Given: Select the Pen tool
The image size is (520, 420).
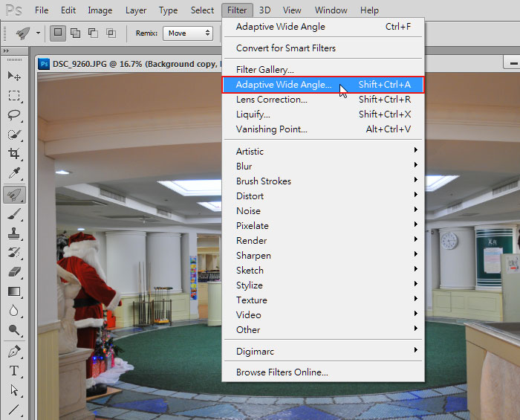Looking at the screenshot, I should click(14, 352).
